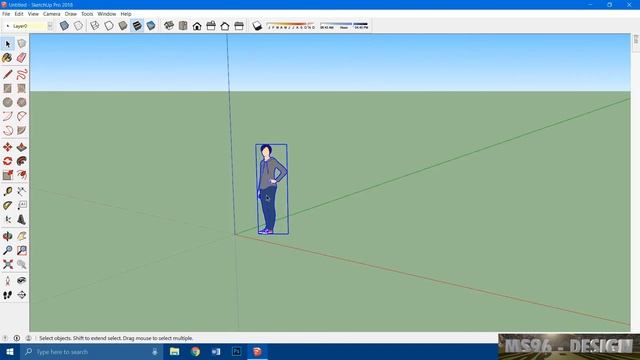This screenshot has width=640, height=360.
Task: Choose the Pan hand tool
Action: [x=22, y=236]
